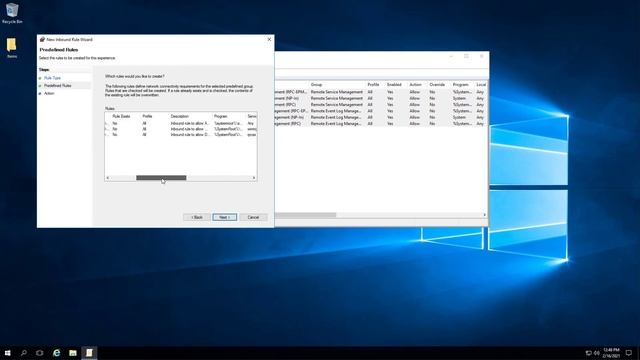
Task: Select the Predefined Rules step
Action: (58, 86)
